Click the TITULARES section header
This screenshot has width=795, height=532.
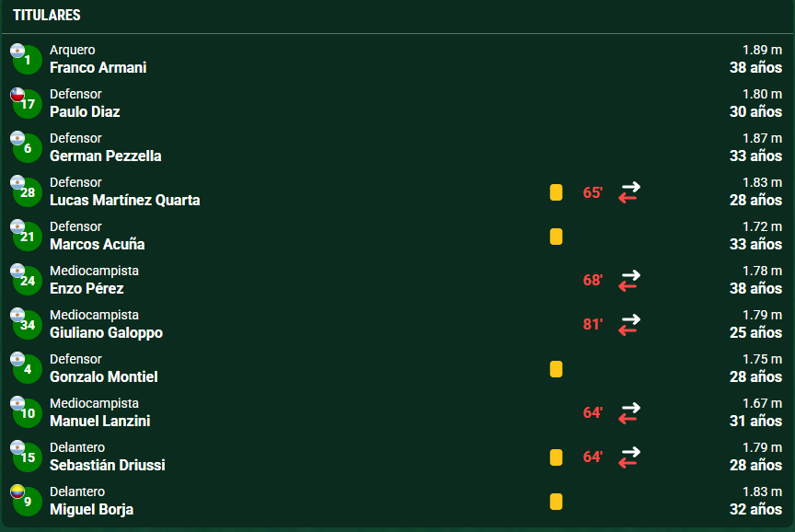click(x=47, y=16)
